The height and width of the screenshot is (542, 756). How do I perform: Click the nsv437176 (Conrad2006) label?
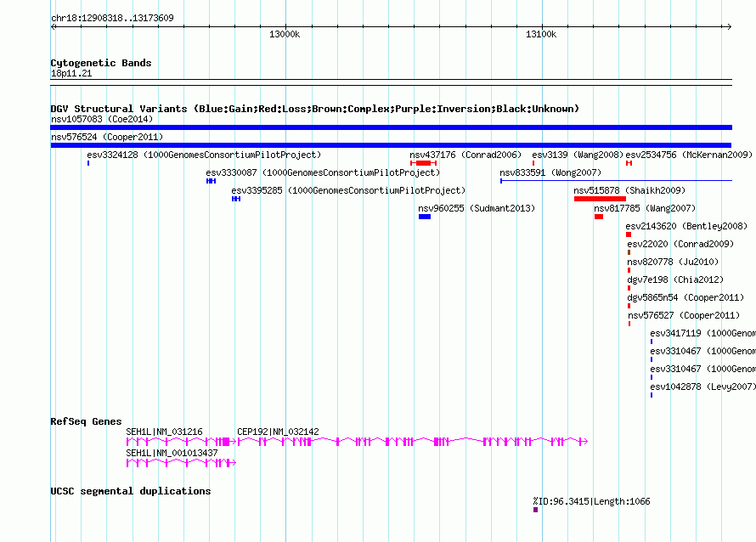coord(465,155)
